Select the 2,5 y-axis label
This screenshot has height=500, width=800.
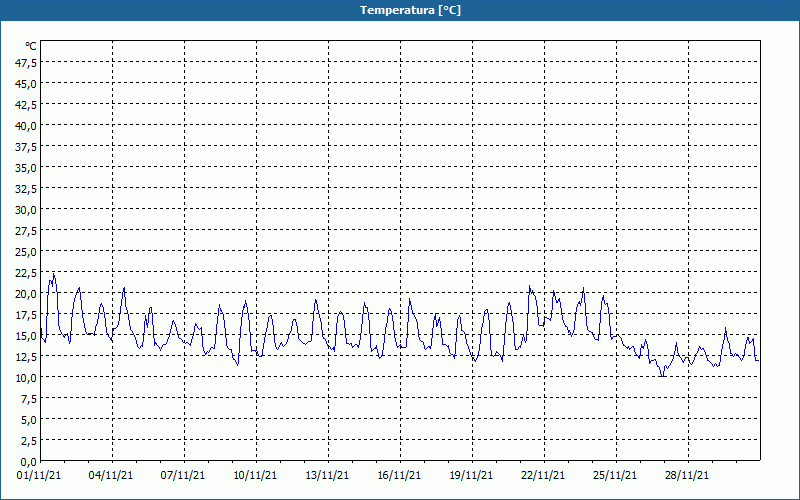click(29, 441)
